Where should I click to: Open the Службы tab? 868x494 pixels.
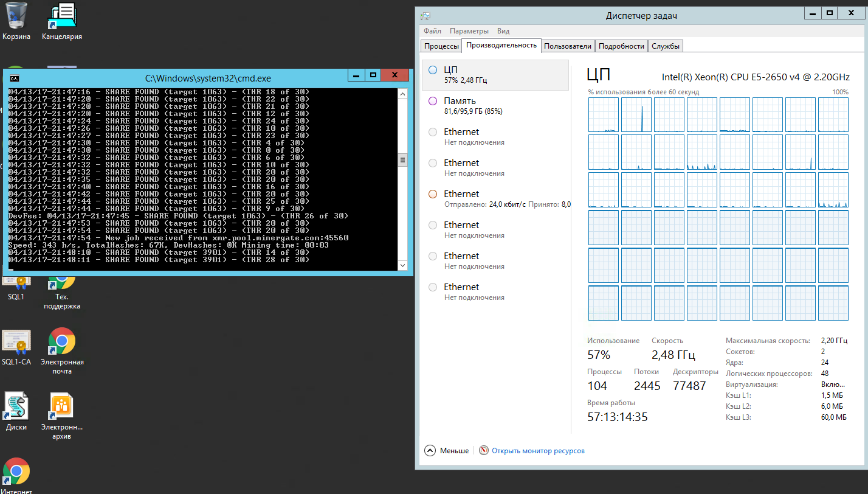click(666, 46)
